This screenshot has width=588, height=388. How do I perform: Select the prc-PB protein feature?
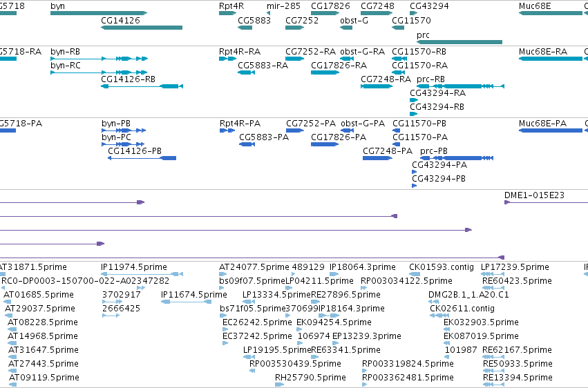457,158
